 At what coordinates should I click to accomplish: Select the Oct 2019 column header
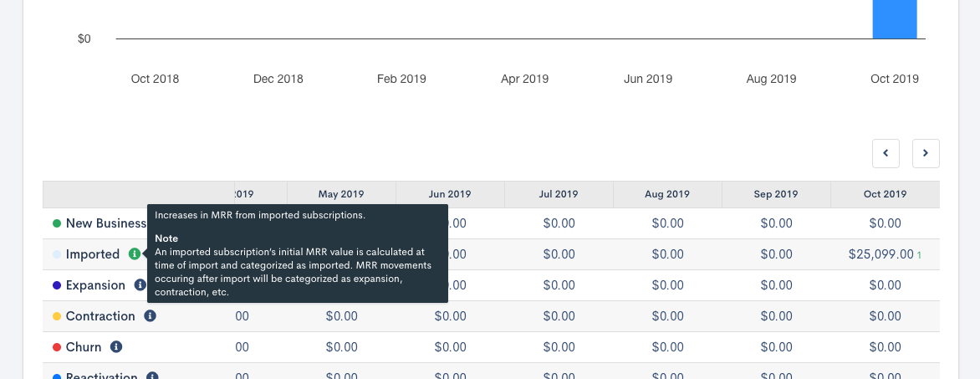[885, 194]
